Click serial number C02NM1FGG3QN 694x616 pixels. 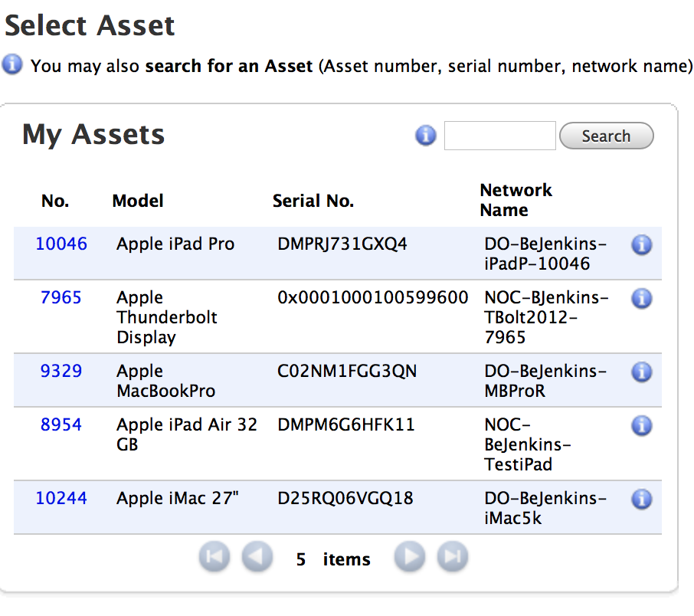(x=347, y=371)
